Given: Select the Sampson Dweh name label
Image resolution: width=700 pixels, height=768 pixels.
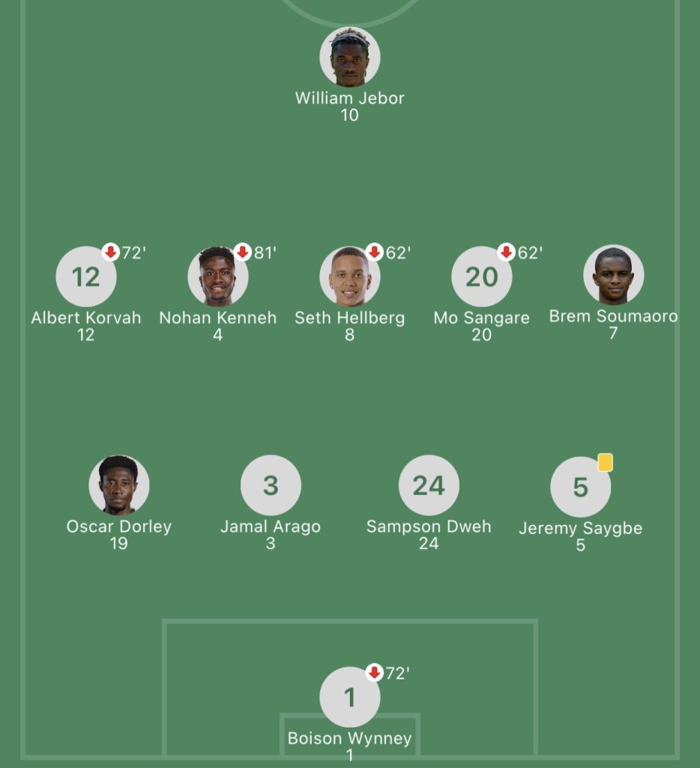Looking at the screenshot, I should tap(429, 526).
